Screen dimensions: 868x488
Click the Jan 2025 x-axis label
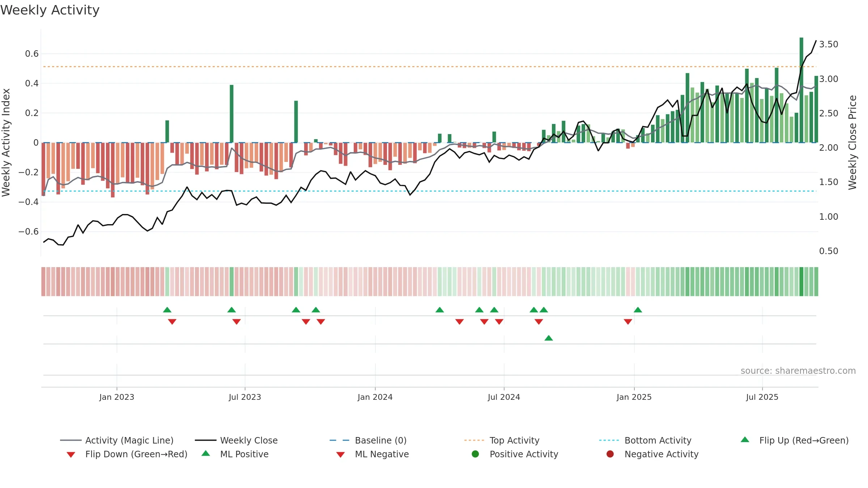tap(634, 397)
